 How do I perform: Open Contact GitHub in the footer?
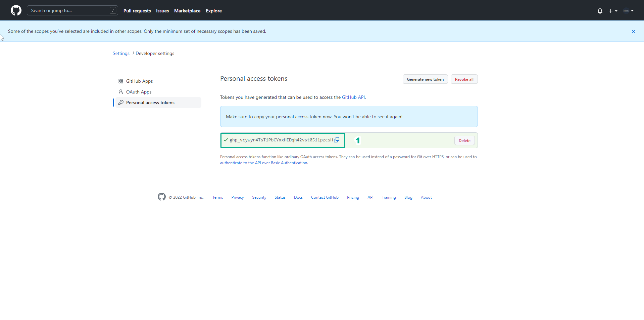325,197
